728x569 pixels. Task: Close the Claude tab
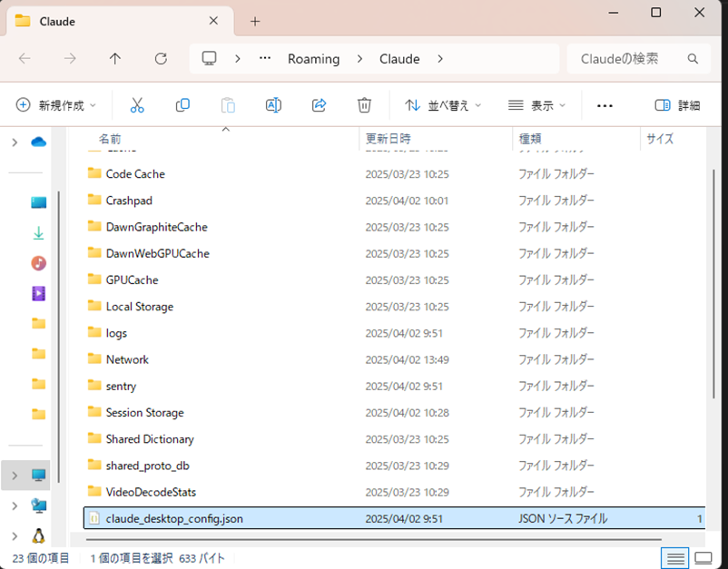tap(213, 21)
